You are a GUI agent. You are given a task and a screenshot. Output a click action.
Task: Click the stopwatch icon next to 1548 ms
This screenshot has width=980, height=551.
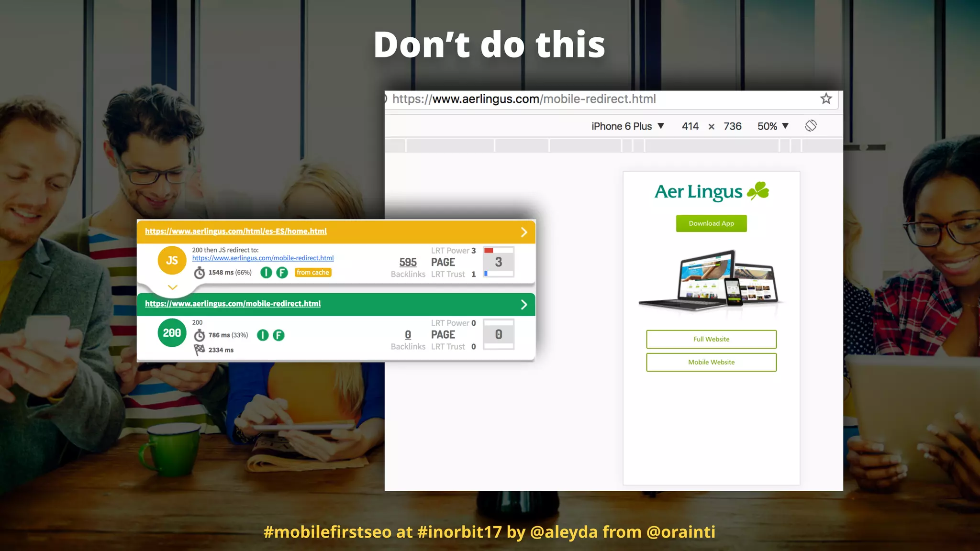pos(199,273)
